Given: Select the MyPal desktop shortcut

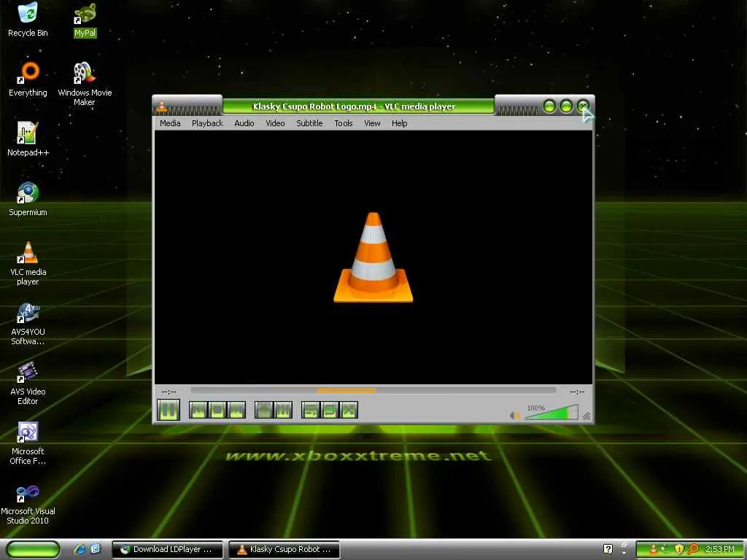Looking at the screenshot, I should click(85, 20).
